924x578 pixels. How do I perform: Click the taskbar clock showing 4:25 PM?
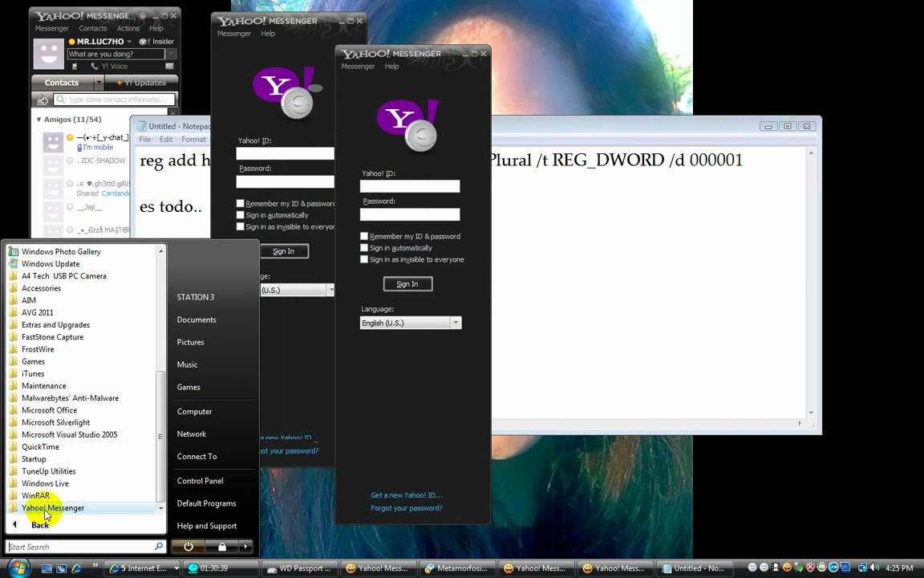[898, 568]
